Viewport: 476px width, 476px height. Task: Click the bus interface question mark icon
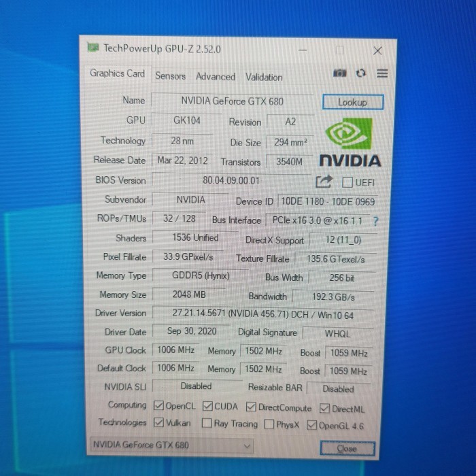tap(375, 221)
